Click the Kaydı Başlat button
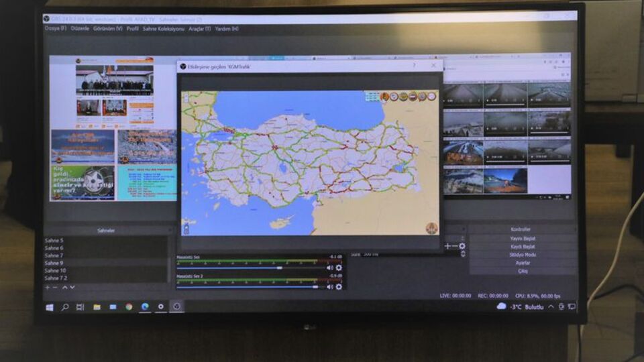Image resolution: width=644 pixels, height=362 pixels. pos(523,246)
